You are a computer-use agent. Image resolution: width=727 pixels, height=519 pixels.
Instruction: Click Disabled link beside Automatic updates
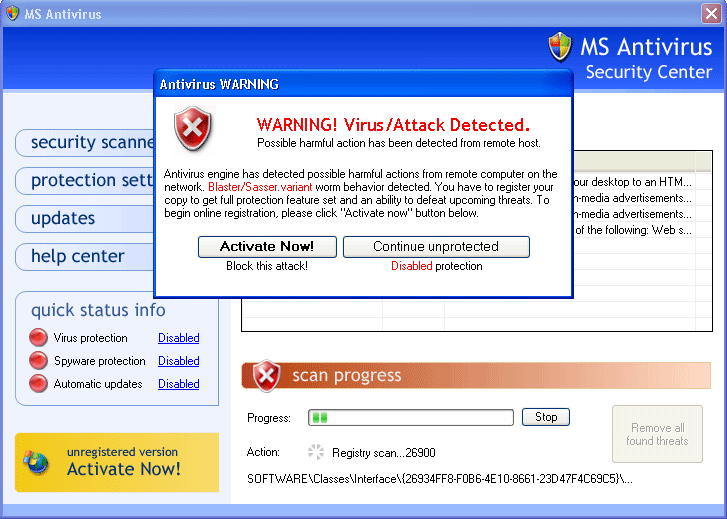click(x=178, y=384)
